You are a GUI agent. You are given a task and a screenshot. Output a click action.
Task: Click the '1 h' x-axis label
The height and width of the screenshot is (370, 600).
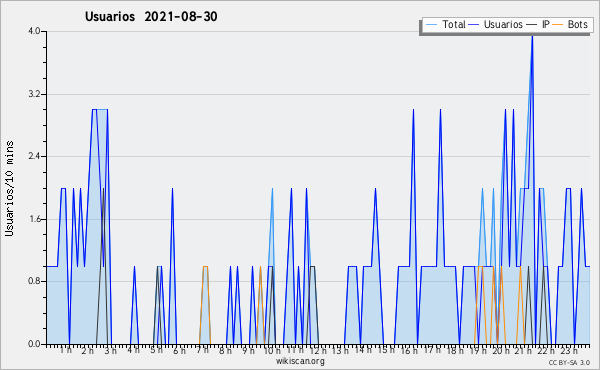pyautogui.click(x=65, y=350)
